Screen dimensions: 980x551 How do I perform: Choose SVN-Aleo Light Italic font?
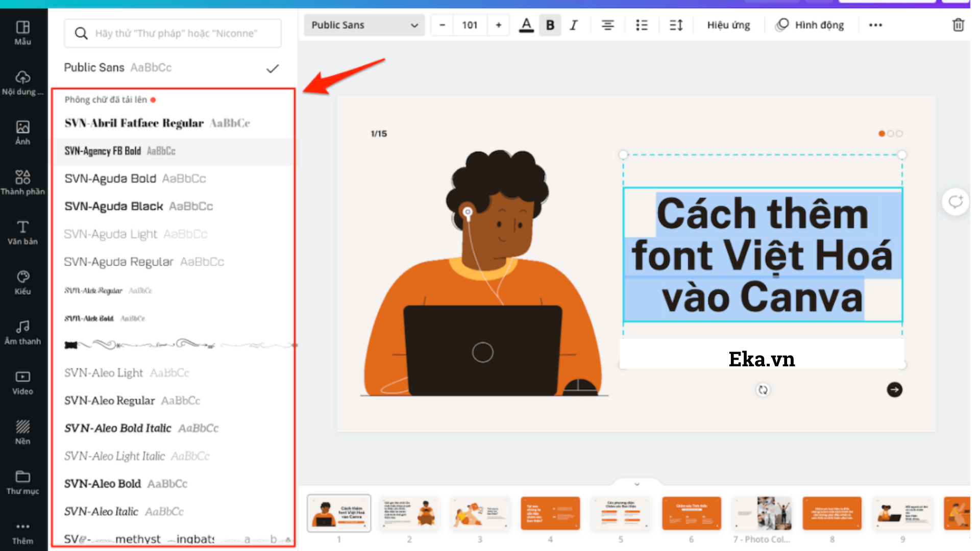(174, 456)
